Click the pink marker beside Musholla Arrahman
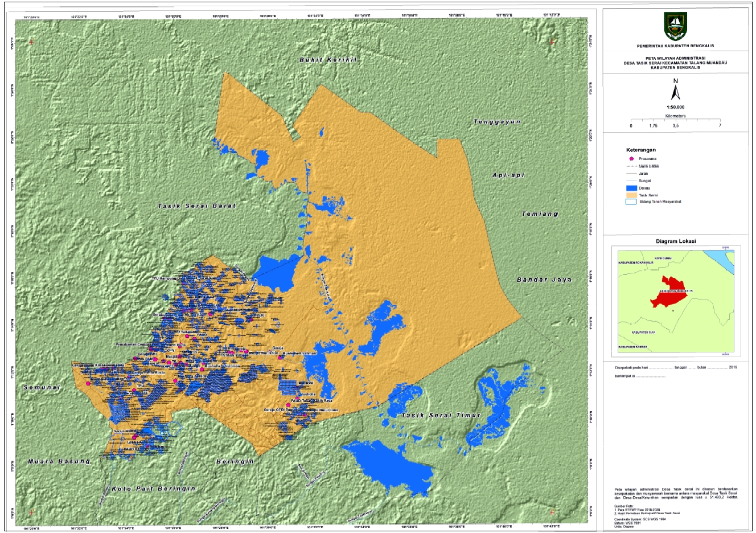Viewport: 756px width, 533px height. [280, 358]
